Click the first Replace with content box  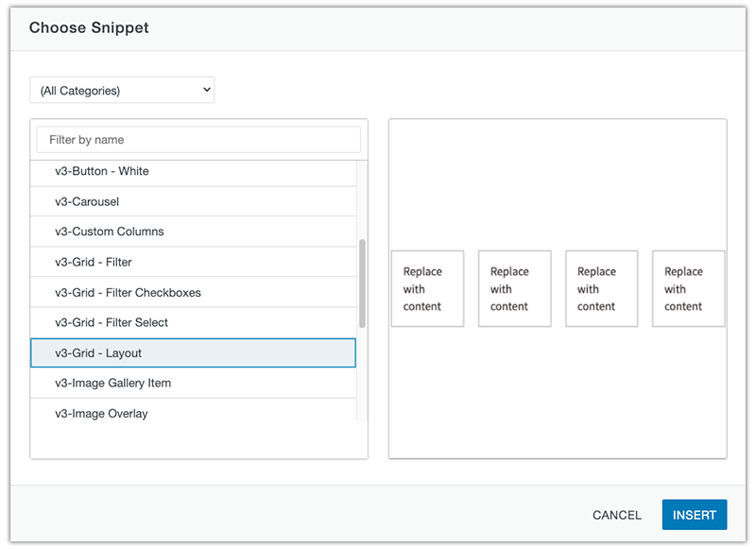pos(428,289)
